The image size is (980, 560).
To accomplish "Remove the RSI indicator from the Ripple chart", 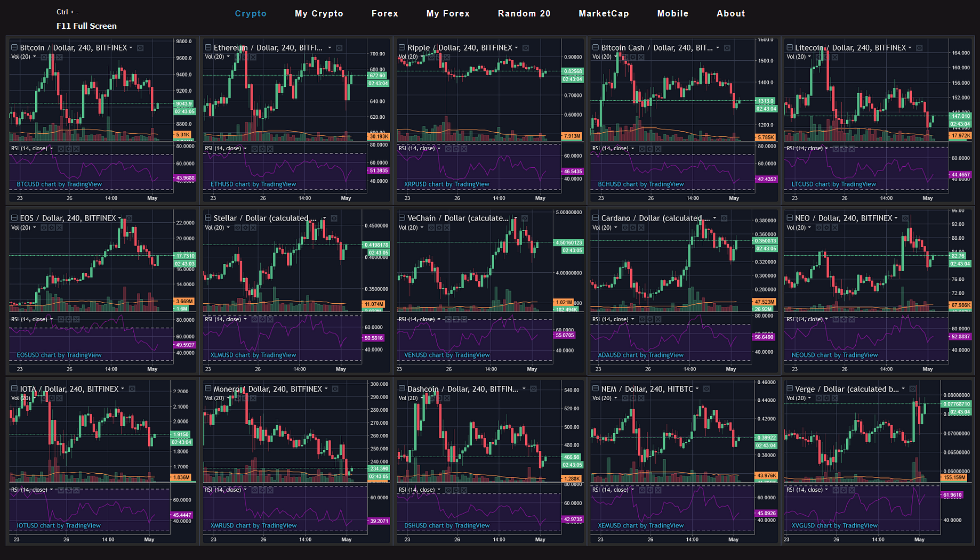I will coord(464,149).
